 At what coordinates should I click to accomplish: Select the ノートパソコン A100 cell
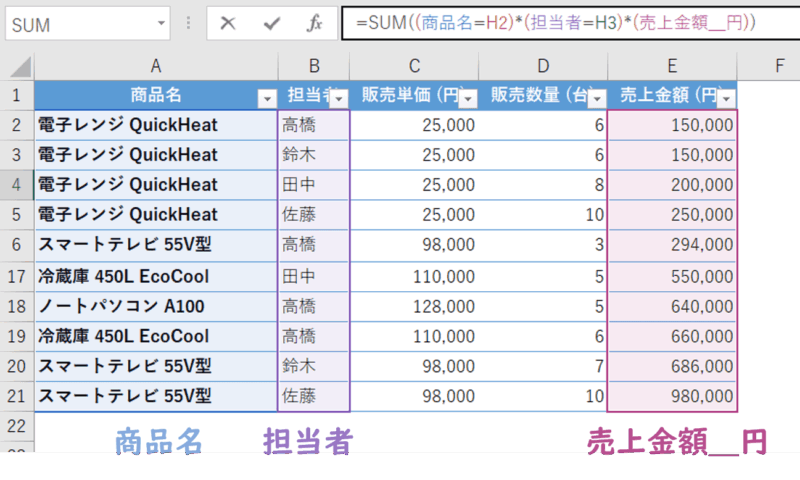156,305
